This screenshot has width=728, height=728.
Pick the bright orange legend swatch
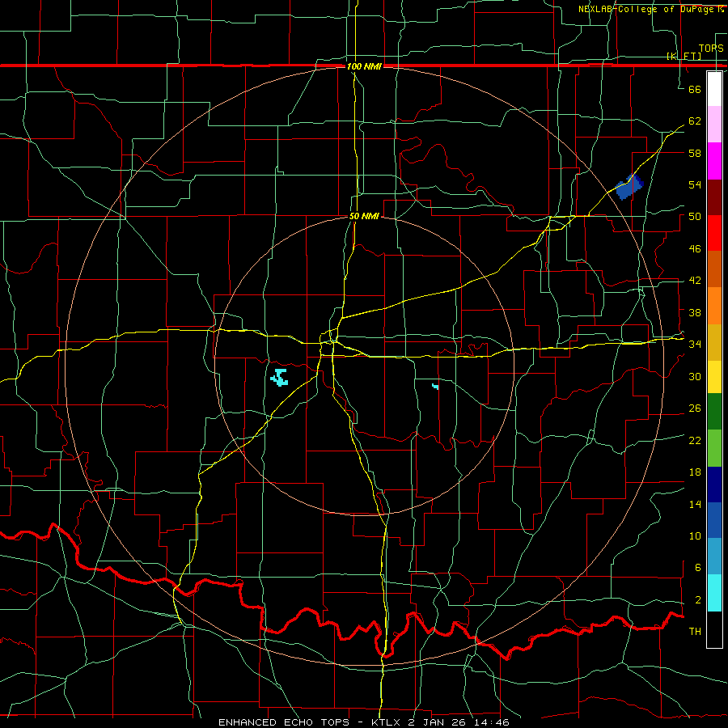pos(714,306)
